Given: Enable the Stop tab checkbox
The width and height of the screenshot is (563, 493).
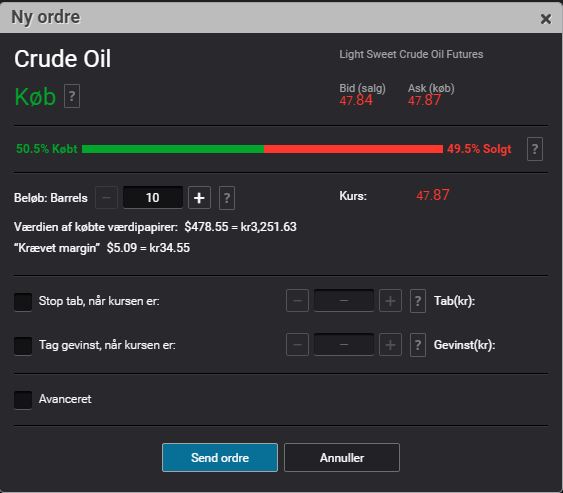Looking at the screenshot, I should click(x=23, y=301).
